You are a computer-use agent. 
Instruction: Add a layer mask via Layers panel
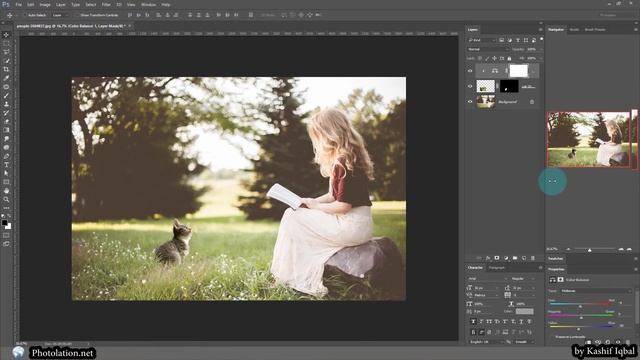497,258
